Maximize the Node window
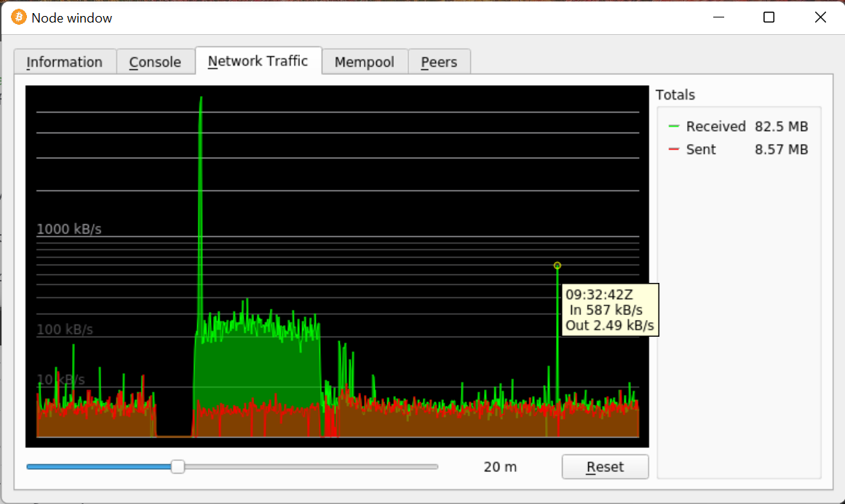845x504 pixels. 769,17
